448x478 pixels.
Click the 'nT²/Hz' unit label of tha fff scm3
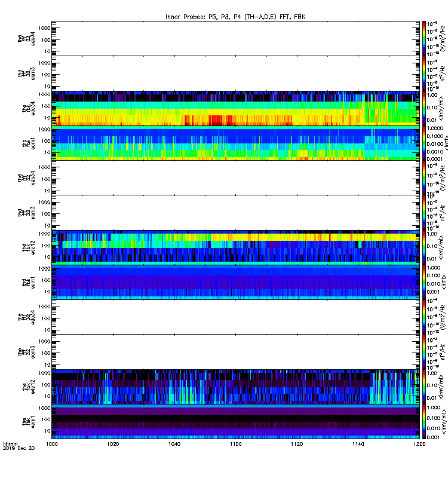(x=443, y=73)
